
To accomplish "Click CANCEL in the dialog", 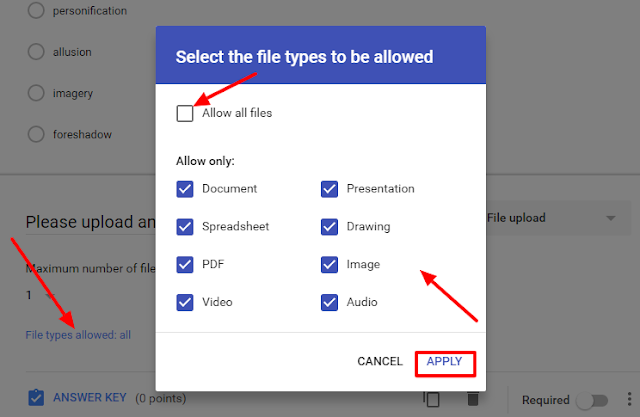I will pyautogui.click(x=379, y=361).
